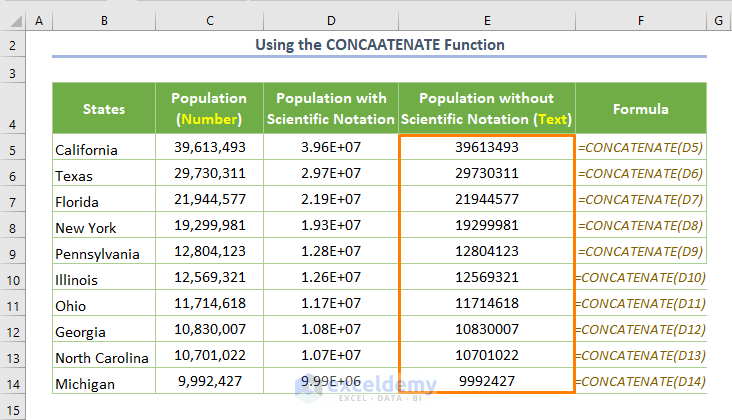Select row 10 header
This screenshot has width=732, height=420.
[x=11, y=279]
